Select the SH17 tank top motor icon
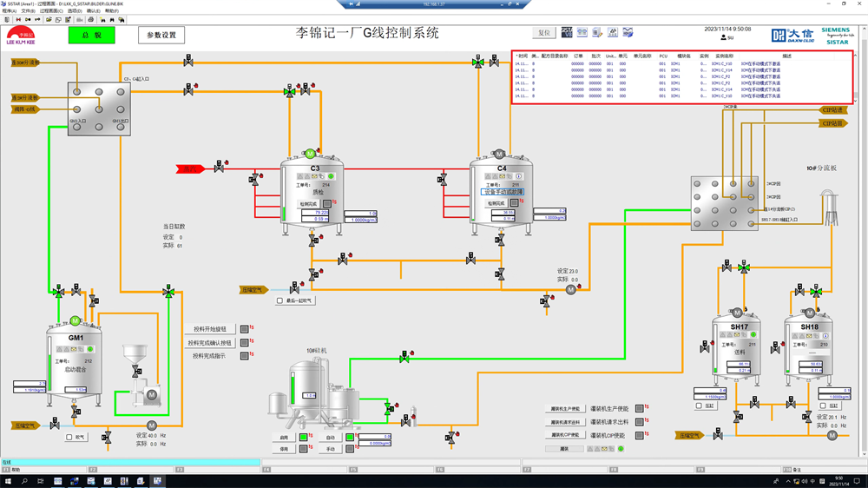868x488 pixels. click(x=737, y=313)
